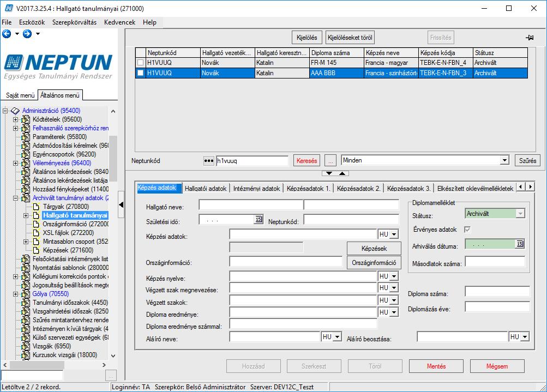Image resolution: width=547 pixels, height=392 pixels.
Task: Click the Egyéncsoportok node icon
Action: tap(26, 154)
